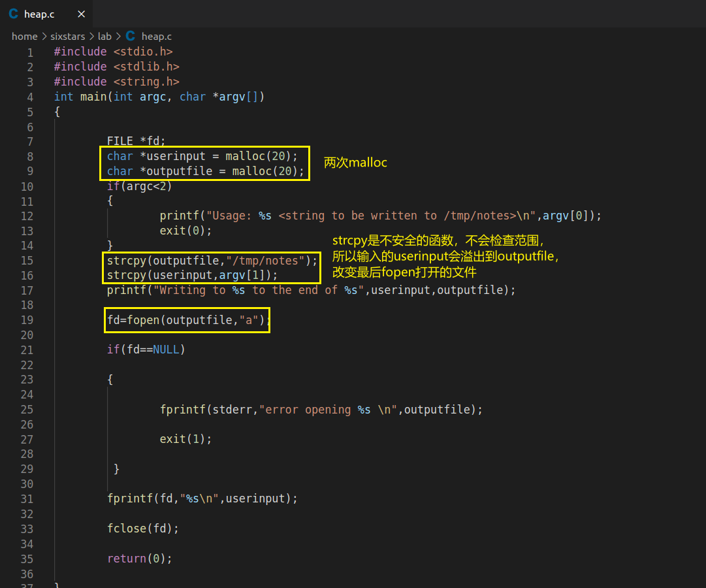The width and height of the screenshot is (706, 588).
Task: Click the 'outputfile = malloc(20)' line
Action: (x=206, y=171)
